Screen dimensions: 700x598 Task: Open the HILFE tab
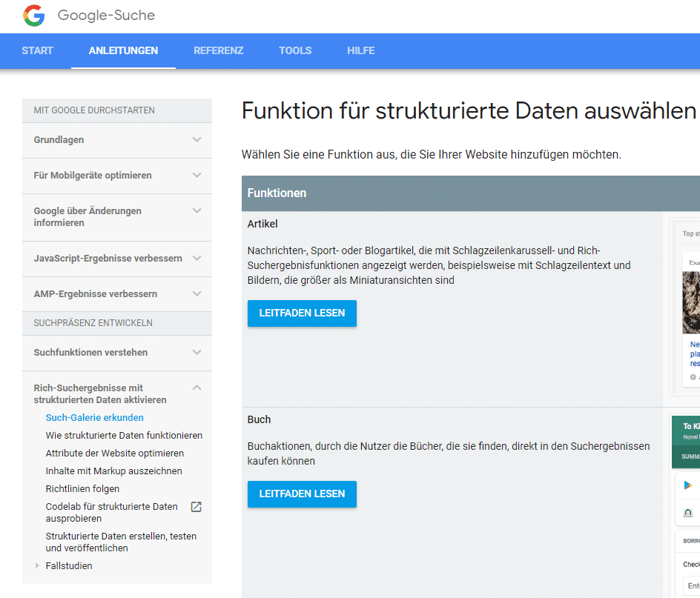coord(360,51)
